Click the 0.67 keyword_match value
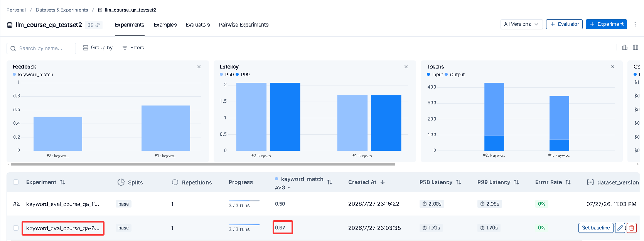 280,228
